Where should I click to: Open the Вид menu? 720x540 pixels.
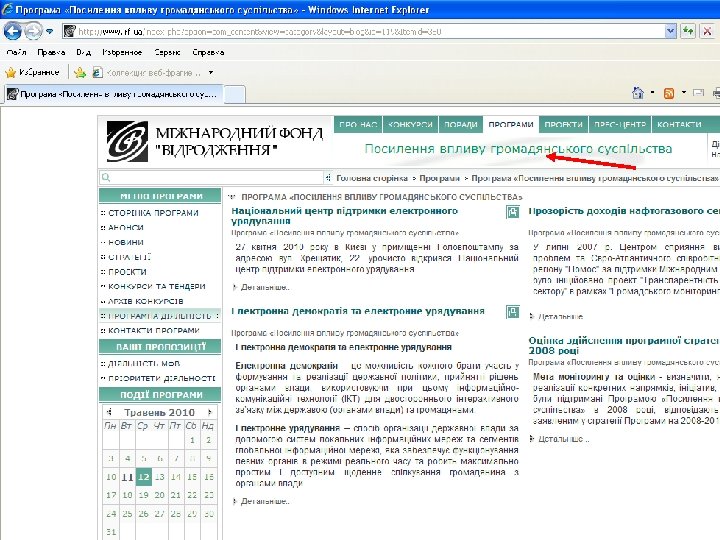pyautogui.click(x=84, y=52)
